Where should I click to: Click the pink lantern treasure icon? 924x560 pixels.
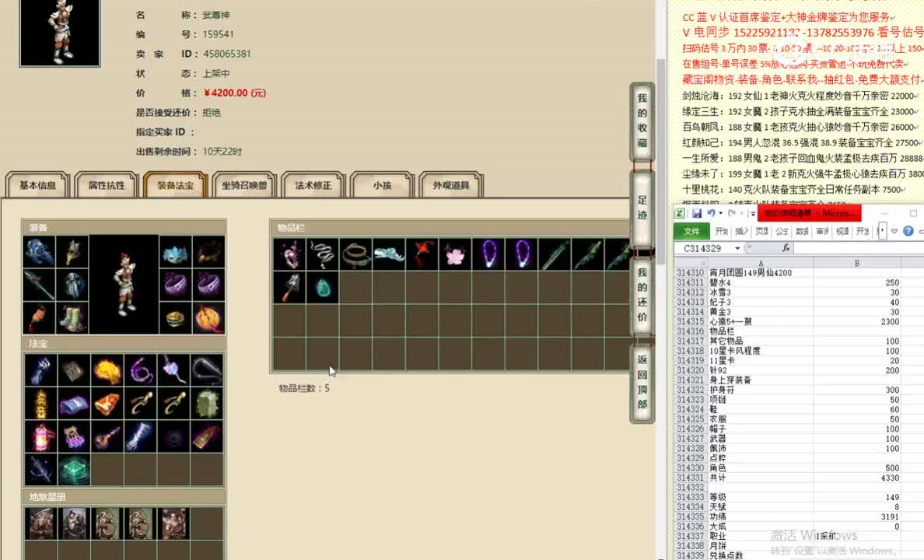click(x=40, y=437)
